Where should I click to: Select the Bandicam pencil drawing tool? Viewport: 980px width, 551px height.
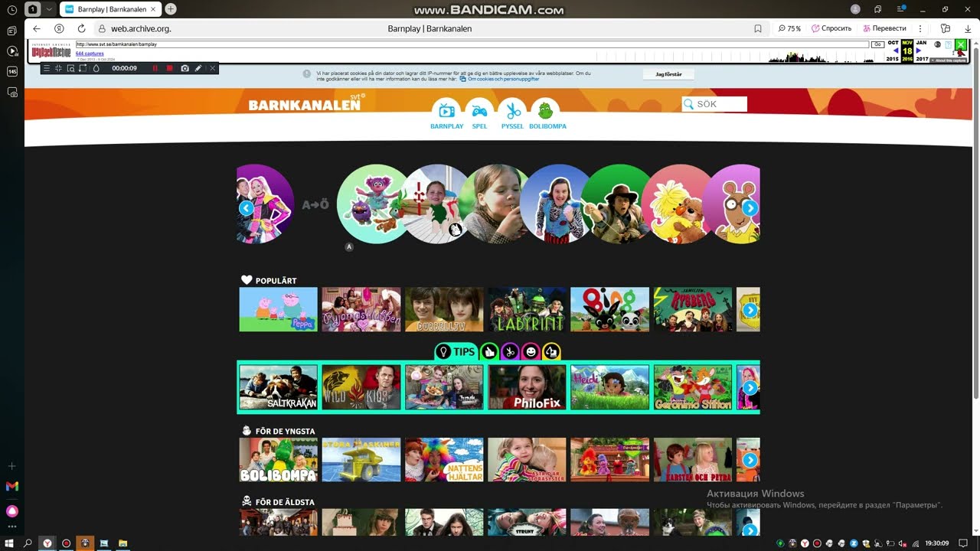click(198, 68)
